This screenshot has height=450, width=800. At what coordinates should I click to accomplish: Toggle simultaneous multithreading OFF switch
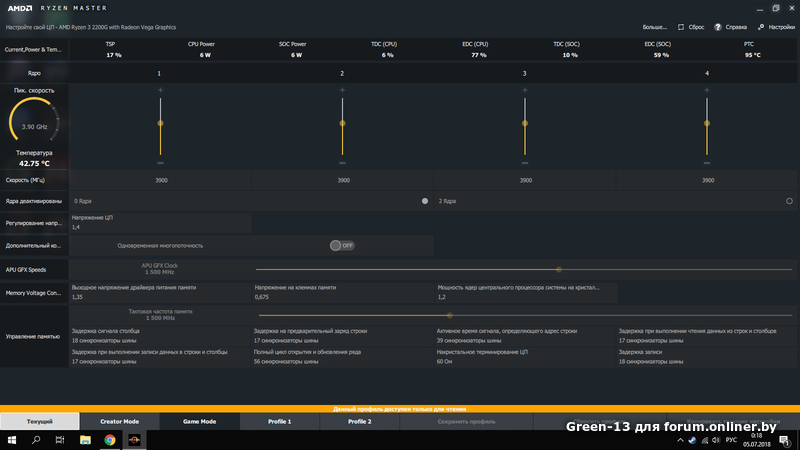click(342, 245)
